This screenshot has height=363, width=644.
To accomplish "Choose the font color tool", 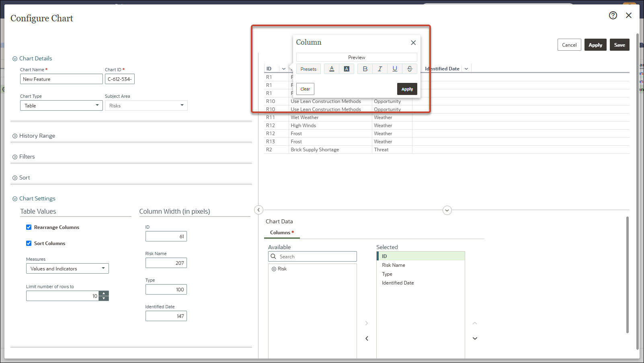I will [332, 69].
